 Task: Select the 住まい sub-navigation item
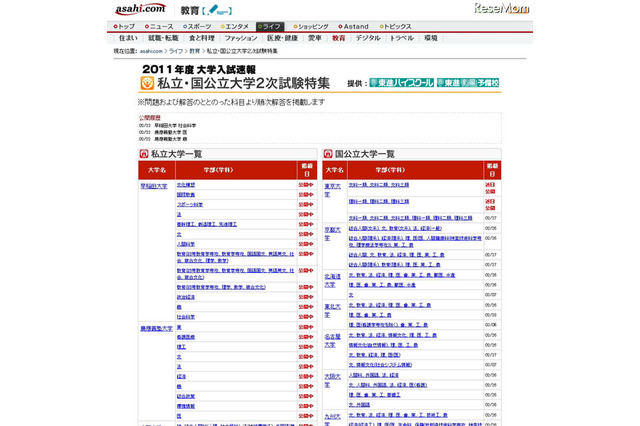128,38
